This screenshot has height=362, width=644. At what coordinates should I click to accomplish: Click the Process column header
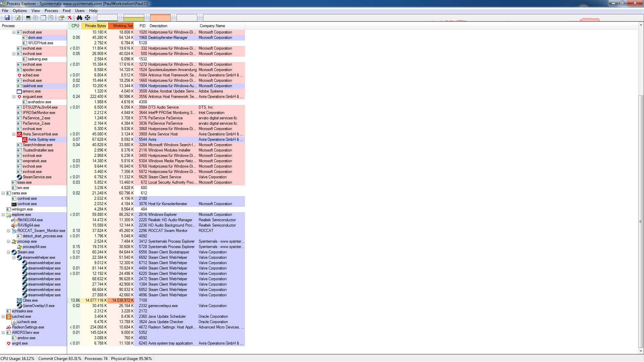pos(34,26)
